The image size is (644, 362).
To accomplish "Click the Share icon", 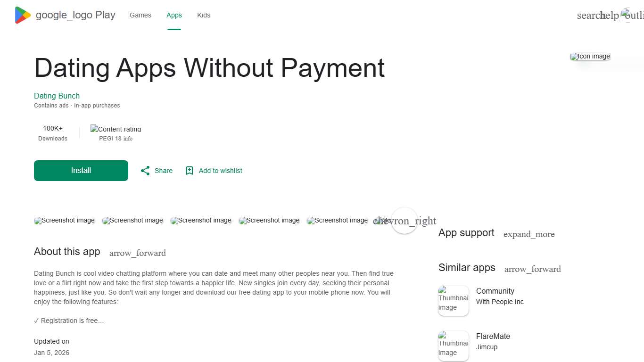I will [x=145, y=170].
